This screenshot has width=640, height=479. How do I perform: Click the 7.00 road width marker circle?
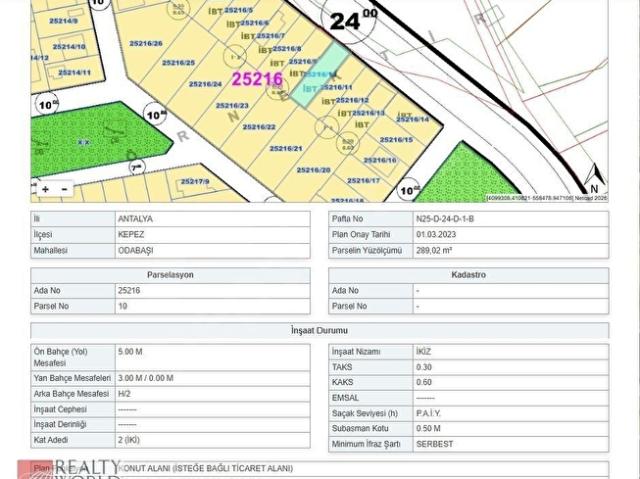[137, 167]
